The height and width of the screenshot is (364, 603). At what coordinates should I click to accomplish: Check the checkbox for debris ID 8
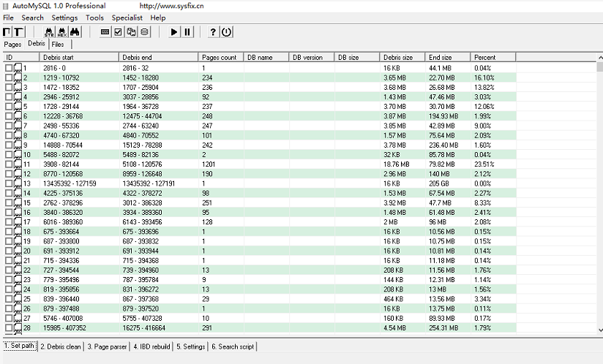9,135
